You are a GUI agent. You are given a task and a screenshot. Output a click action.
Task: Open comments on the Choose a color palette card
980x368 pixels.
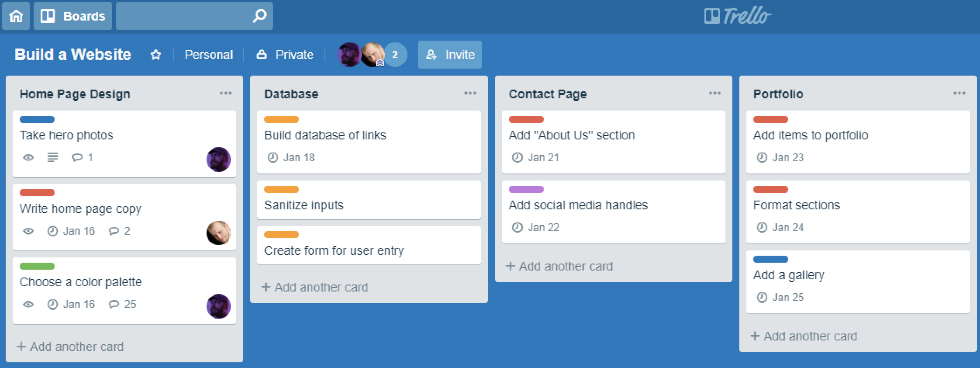[122, 304]
